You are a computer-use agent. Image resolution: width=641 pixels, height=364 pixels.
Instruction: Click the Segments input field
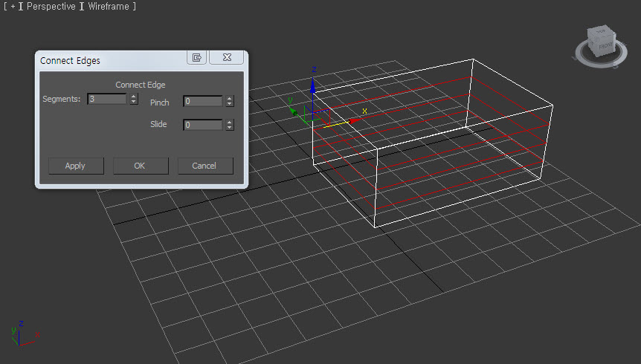click(x=107, y=99)
